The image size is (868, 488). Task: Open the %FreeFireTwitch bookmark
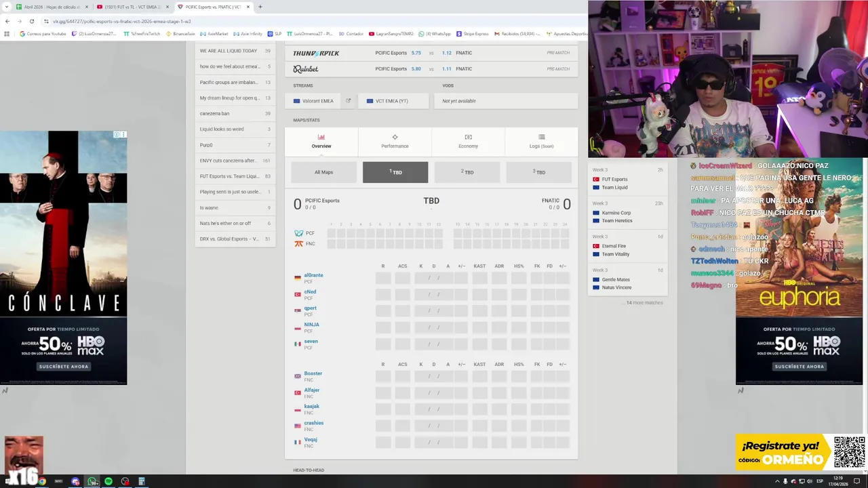(x=142, y=33)
